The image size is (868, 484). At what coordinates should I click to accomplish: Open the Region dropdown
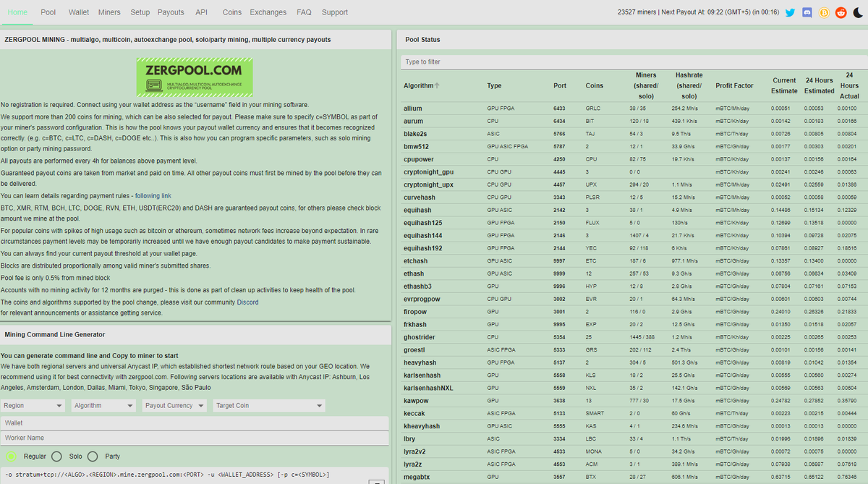click(x=33, y=406)
